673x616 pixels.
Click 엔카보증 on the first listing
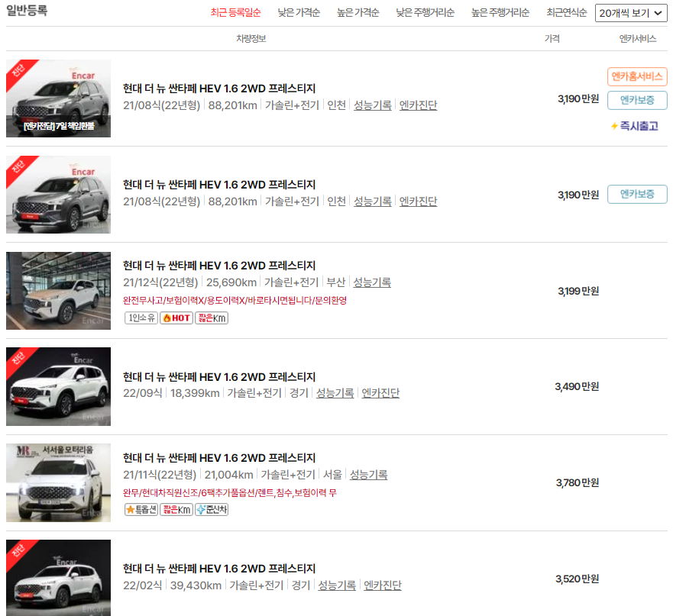(x=637, y=101)
